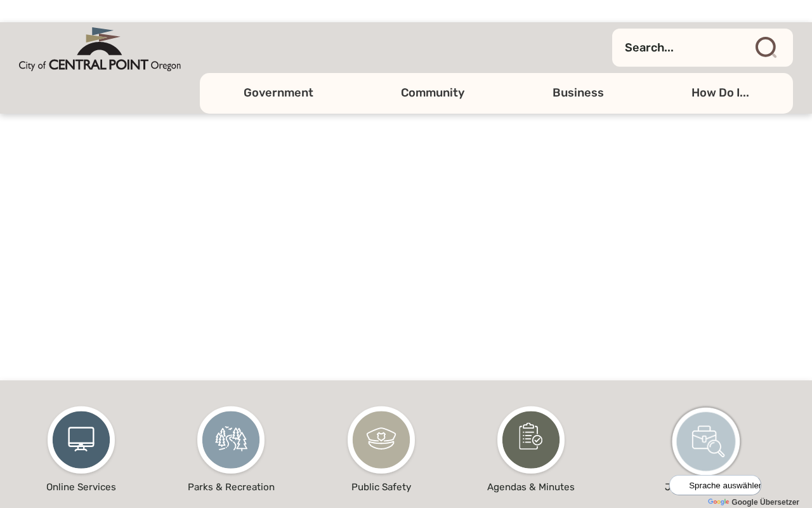812x508 pixels.
Task: Follow the Public Safety text link
Action: click(381, 487)
